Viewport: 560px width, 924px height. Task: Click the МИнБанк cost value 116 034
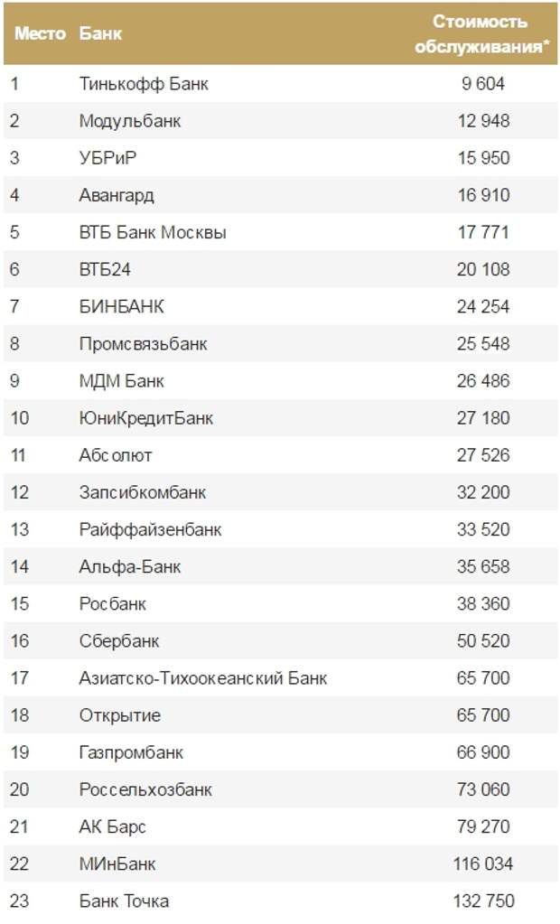pyautogui.click(x=483, y=863)
